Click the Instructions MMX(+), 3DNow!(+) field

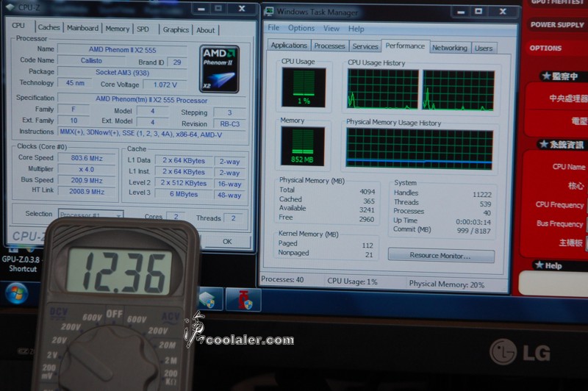[x=152, y=133]
